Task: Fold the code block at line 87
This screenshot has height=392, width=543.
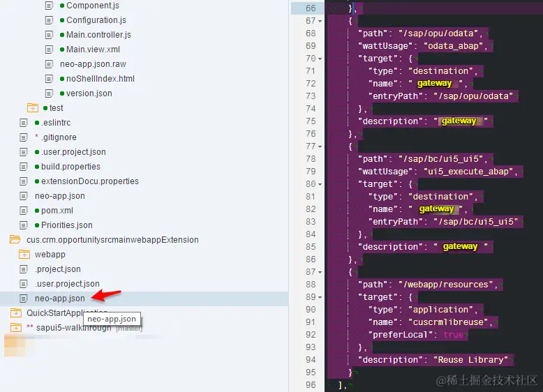Action: tap(320, 272)
